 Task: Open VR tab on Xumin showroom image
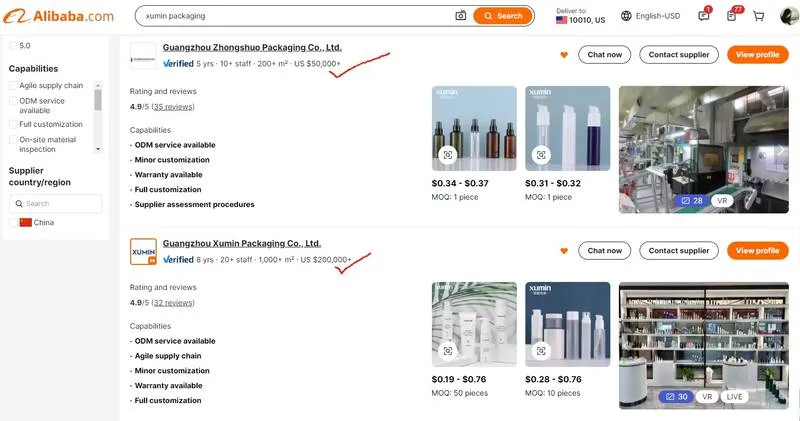tap(707, 397)
